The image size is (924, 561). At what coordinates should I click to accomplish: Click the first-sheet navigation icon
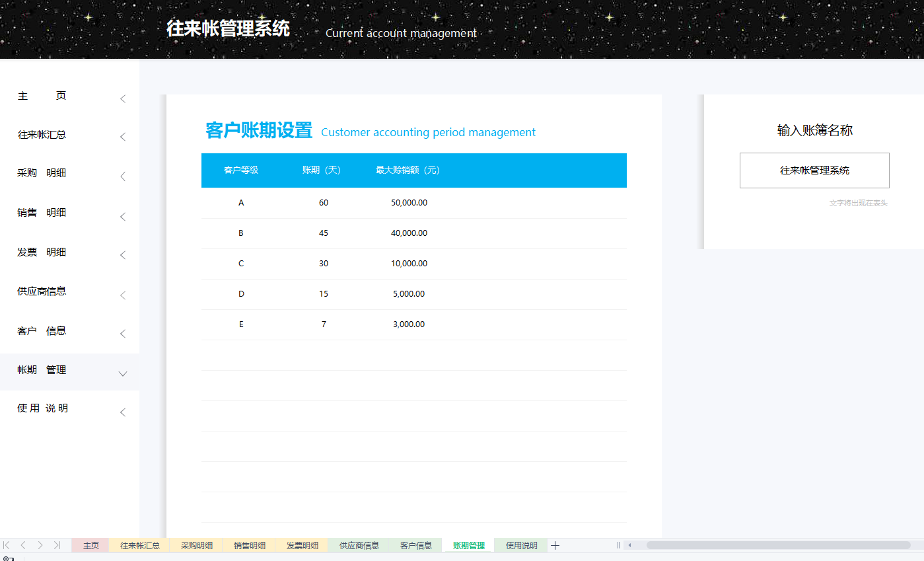click(x=7, y=545)
